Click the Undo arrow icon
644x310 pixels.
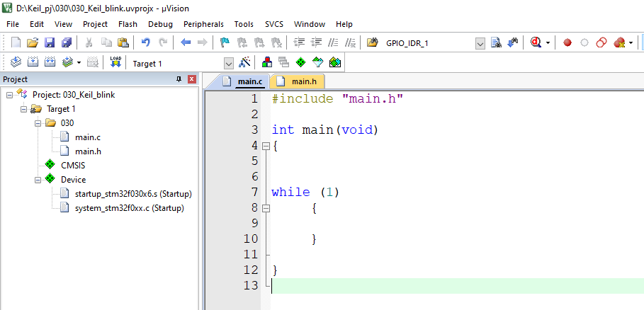pos(145,42)
